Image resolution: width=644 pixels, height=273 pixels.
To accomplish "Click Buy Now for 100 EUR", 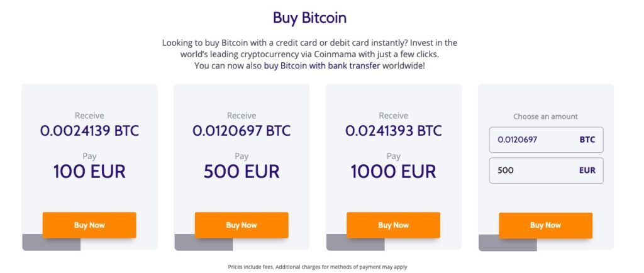I will click(x=89, y=225).
